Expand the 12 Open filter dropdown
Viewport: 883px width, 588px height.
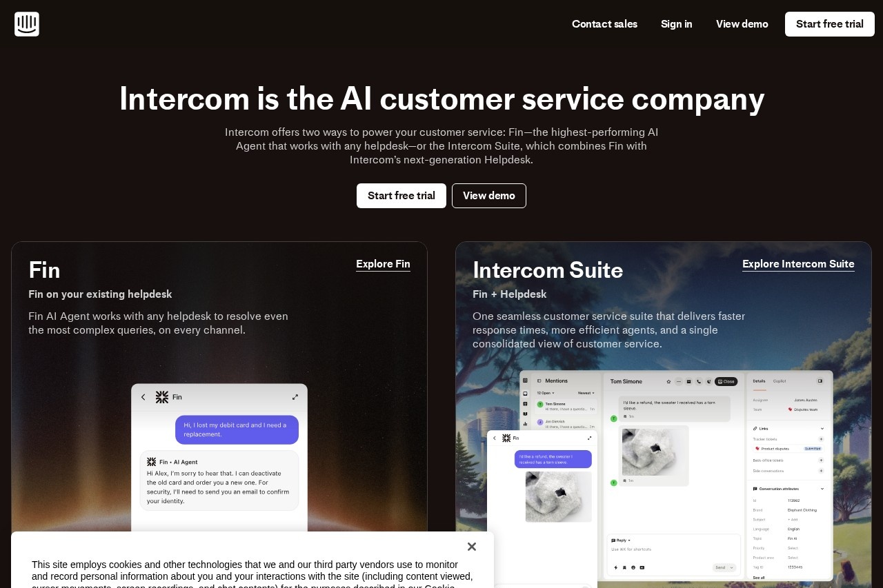tap(546, 393)
